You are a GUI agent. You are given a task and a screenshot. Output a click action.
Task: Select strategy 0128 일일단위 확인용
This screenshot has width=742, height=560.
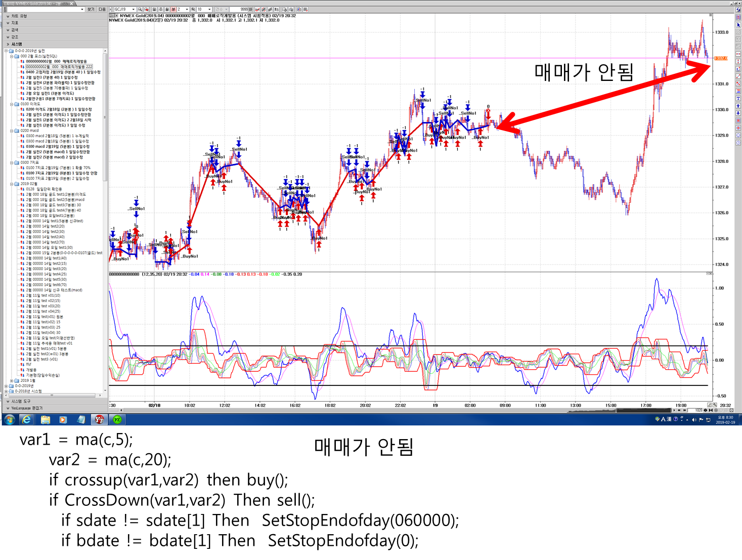(x=44, y=189)
